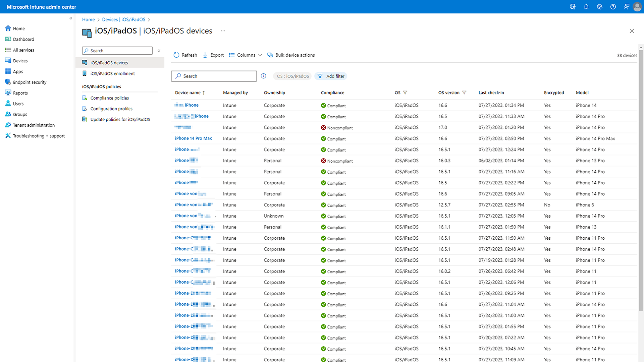Image resolution: width=644 pixels, height=362 pixels.
Task: Click the user avatar in the top bar
Action: 637,7
